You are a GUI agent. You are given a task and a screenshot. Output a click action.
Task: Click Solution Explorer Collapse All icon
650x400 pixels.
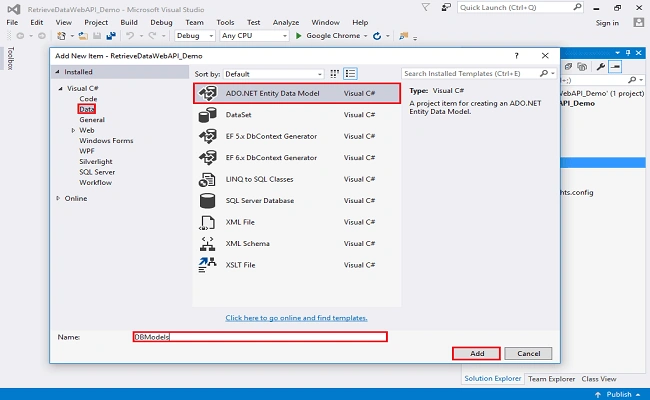(x=568, y=66)
